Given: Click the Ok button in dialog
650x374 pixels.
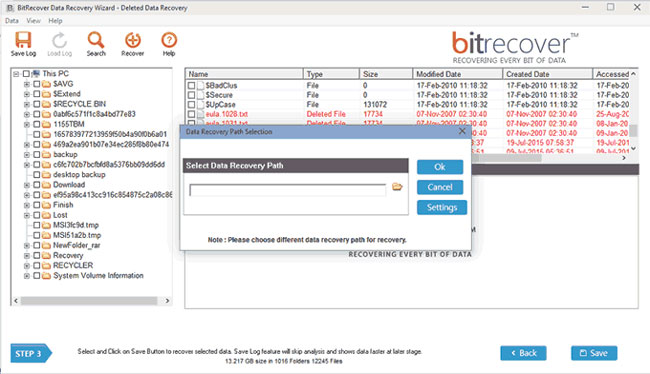Looking at the screenshot, I should [440, 167].
